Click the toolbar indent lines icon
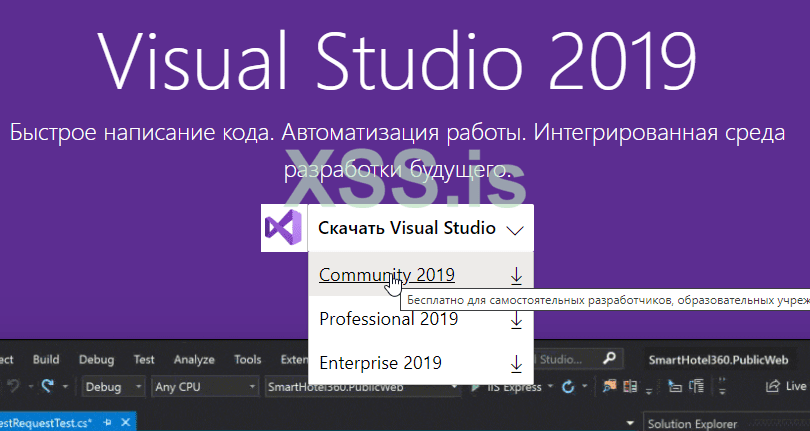 click(x=675, y=386)
